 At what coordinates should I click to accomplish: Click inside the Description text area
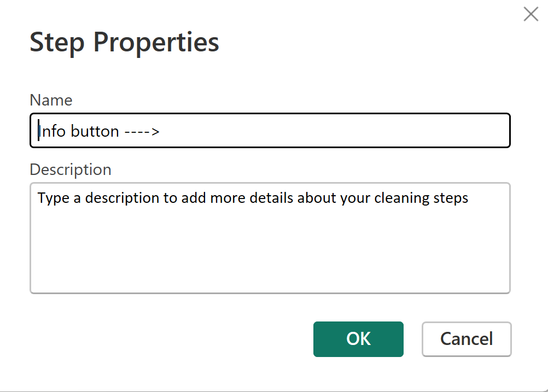point(270,238)
